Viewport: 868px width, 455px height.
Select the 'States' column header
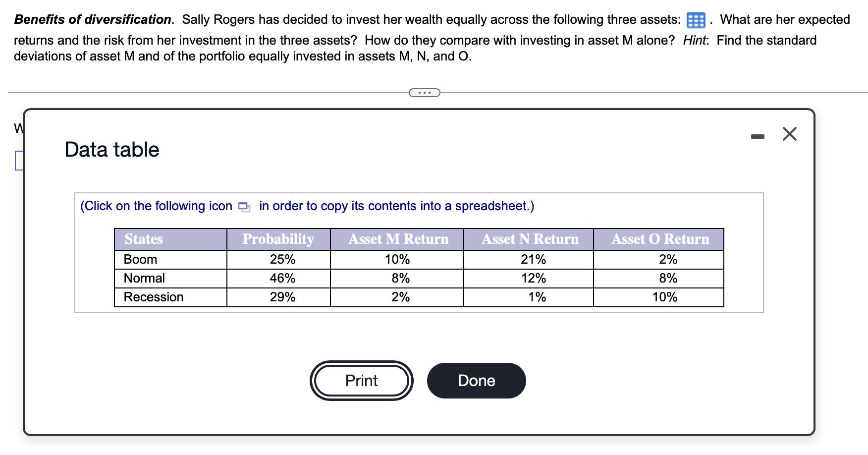tap(143, 239)
